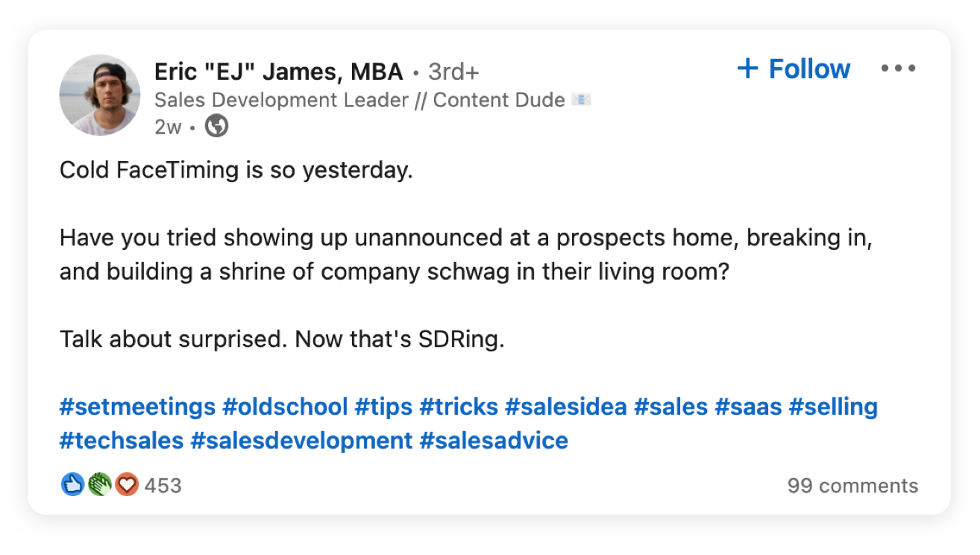Open the #techsales hashtag

122,440
